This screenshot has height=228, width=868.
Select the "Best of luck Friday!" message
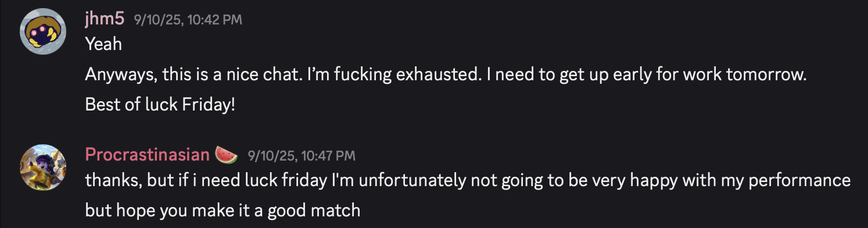tap(160, 105)
